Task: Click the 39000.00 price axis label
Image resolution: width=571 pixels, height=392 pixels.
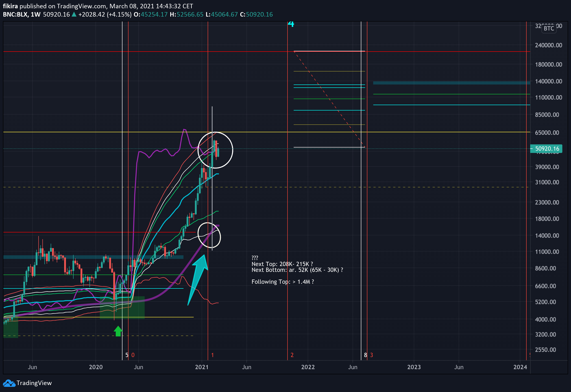Action: pos(547,167)
